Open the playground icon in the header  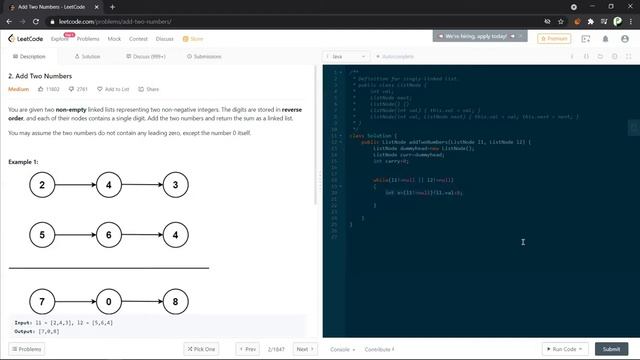[586, 39]
